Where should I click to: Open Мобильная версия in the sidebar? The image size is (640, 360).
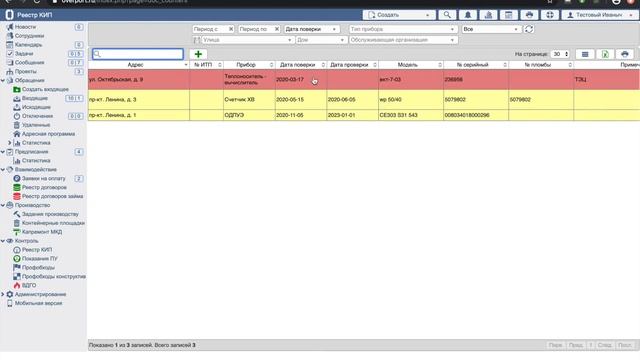click(38, 303)
